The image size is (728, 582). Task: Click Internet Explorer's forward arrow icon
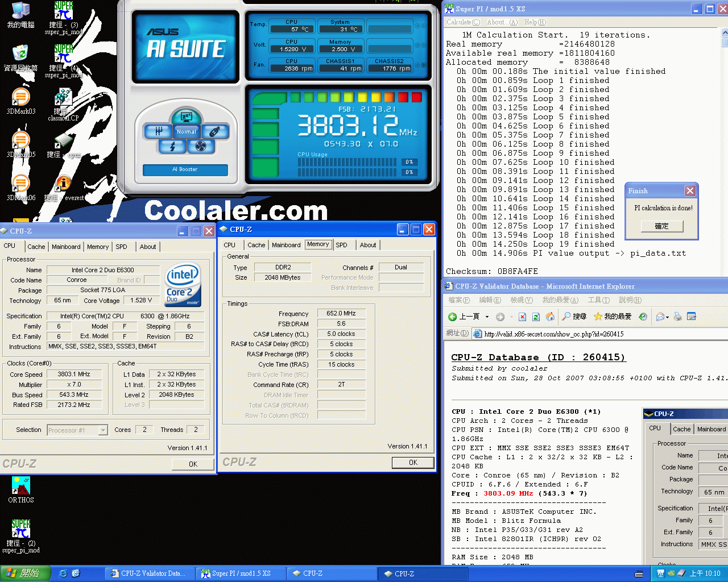(500, 317)
